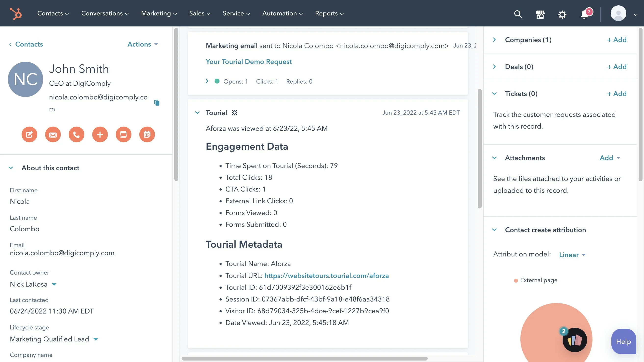
Task: Collapse the Tourial timeline entry
Action: pyautogui.click(x=197, y=113)
